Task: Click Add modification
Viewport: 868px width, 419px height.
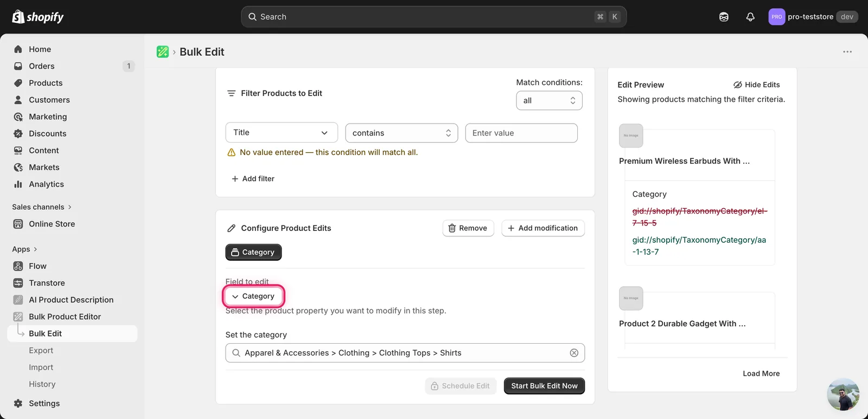Action: point(543,228)
